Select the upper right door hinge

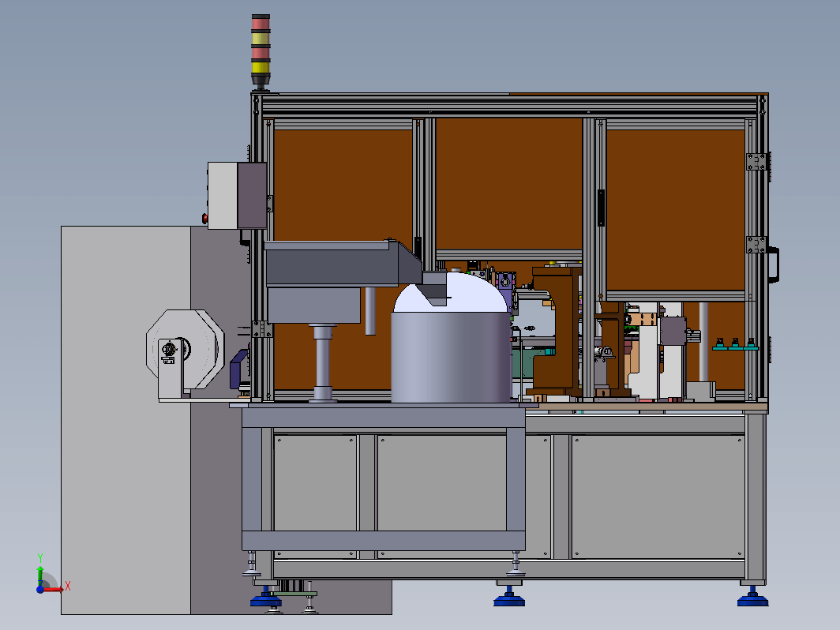757,161
